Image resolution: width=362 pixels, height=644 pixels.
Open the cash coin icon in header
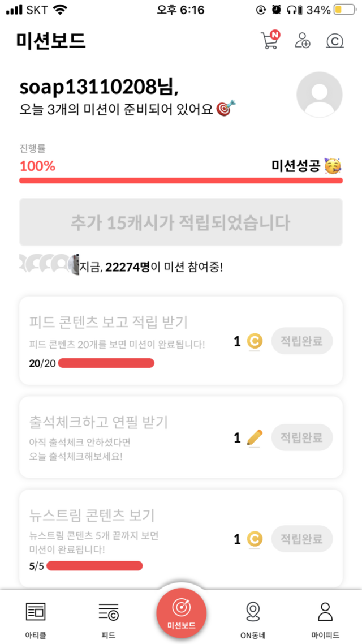pos(335,41)
